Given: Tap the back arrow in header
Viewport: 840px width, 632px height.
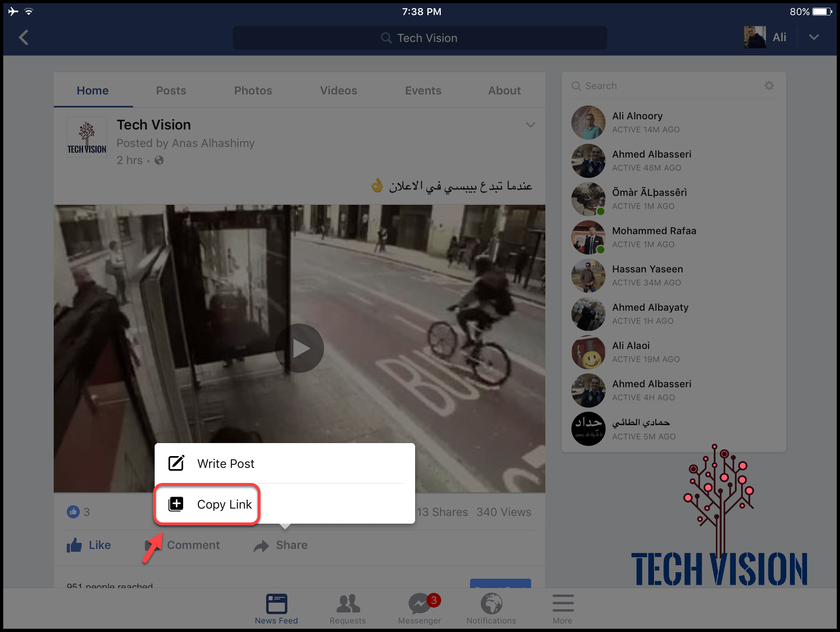Looking at the screenshot, I should click(x=24, y=37).
